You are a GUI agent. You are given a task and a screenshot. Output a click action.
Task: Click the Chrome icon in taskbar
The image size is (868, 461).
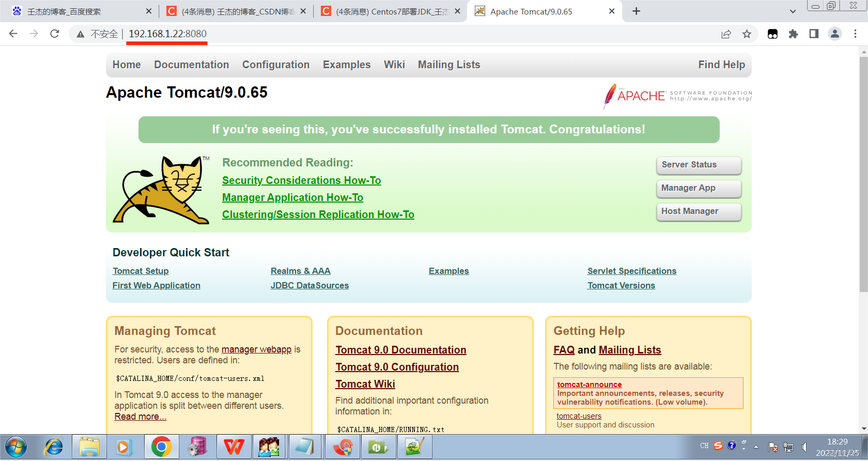coord(161,447)
